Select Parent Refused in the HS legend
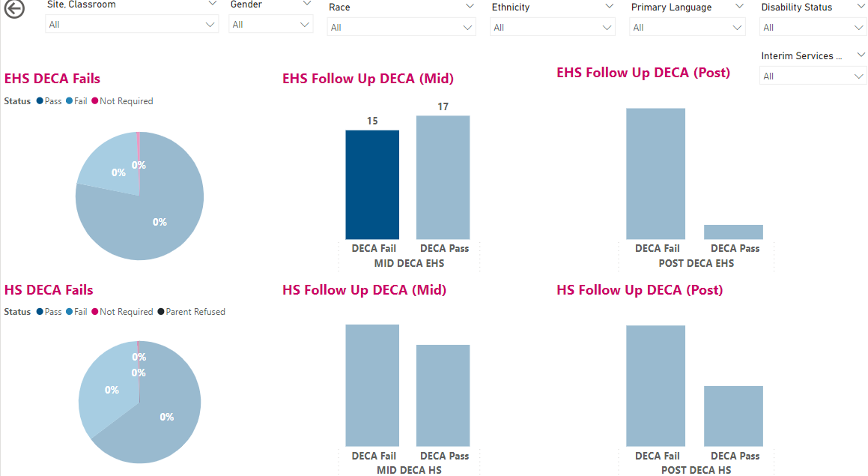Image resolution: width=868 pixels, height=476 pixels. pyautogui.click(x=192, y=311)
